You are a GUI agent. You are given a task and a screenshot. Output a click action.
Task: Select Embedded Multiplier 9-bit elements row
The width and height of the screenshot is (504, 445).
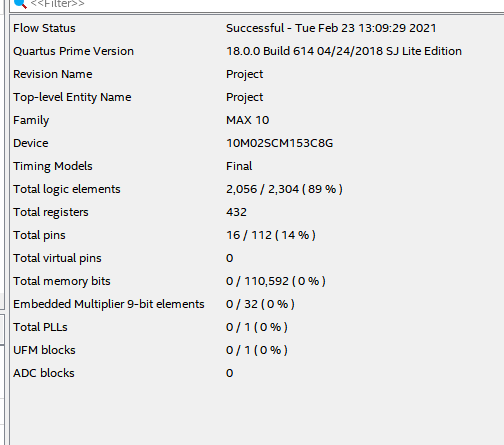(x=257, y=304)
